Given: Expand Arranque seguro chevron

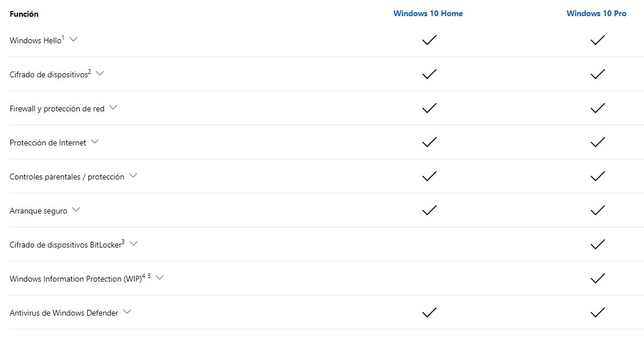Looking at the screenshot, I should 76,209.
